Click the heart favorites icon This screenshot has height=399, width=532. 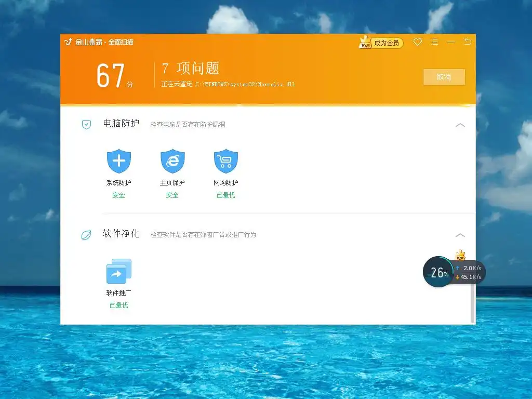pos(417,42)
